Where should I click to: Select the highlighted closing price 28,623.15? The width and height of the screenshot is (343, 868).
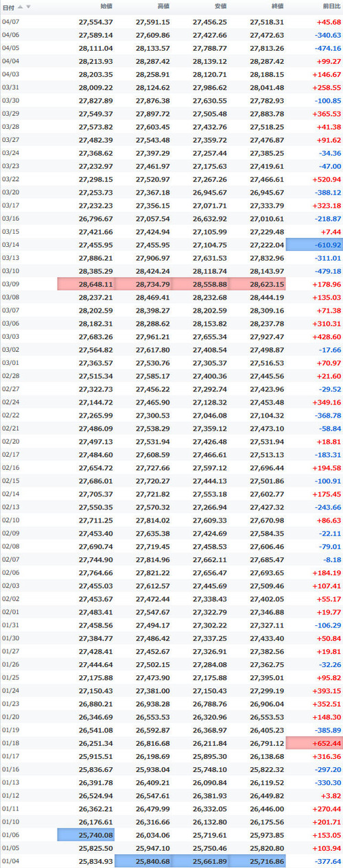pyautogui.click(x=257, y=282)
